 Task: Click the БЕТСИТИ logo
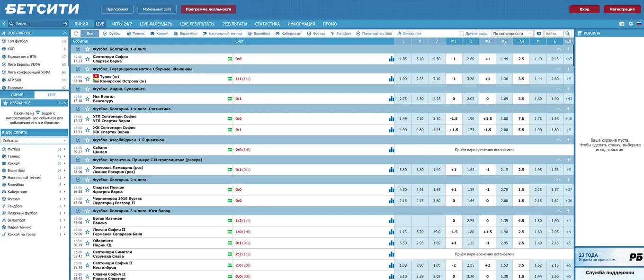42,9
